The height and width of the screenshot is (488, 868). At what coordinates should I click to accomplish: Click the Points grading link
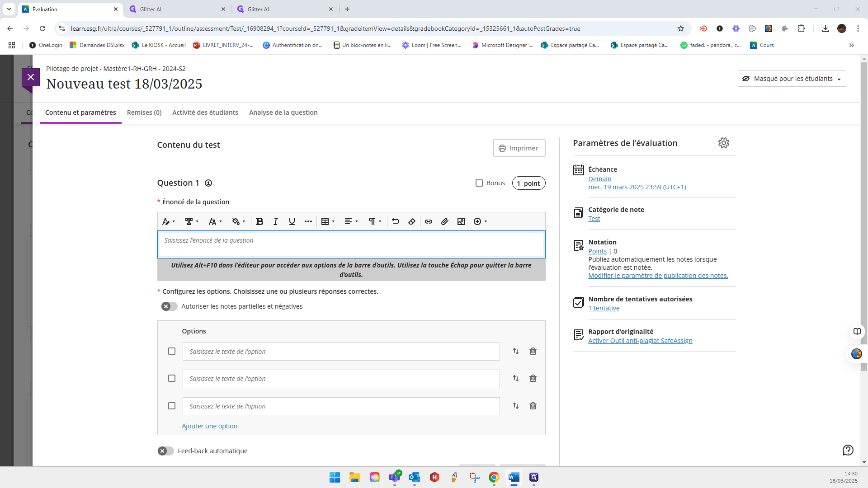click(x=597, y=251)
